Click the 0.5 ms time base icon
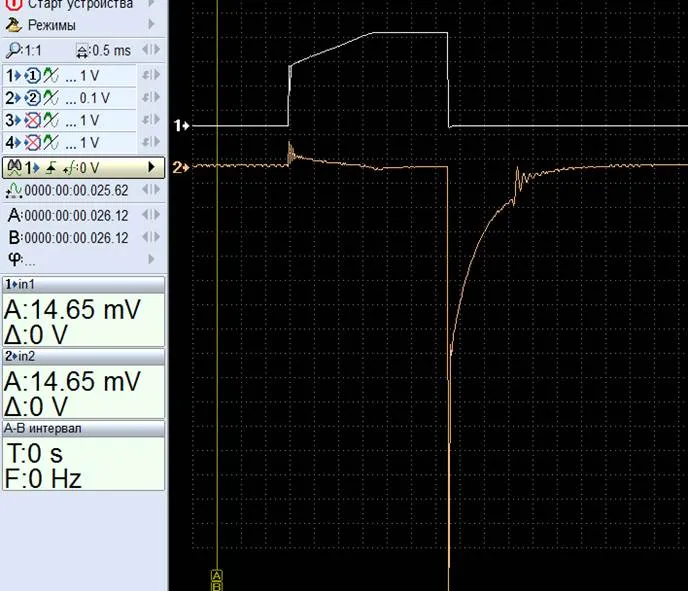This screenshot has height=591, width=688. (84, 50)
